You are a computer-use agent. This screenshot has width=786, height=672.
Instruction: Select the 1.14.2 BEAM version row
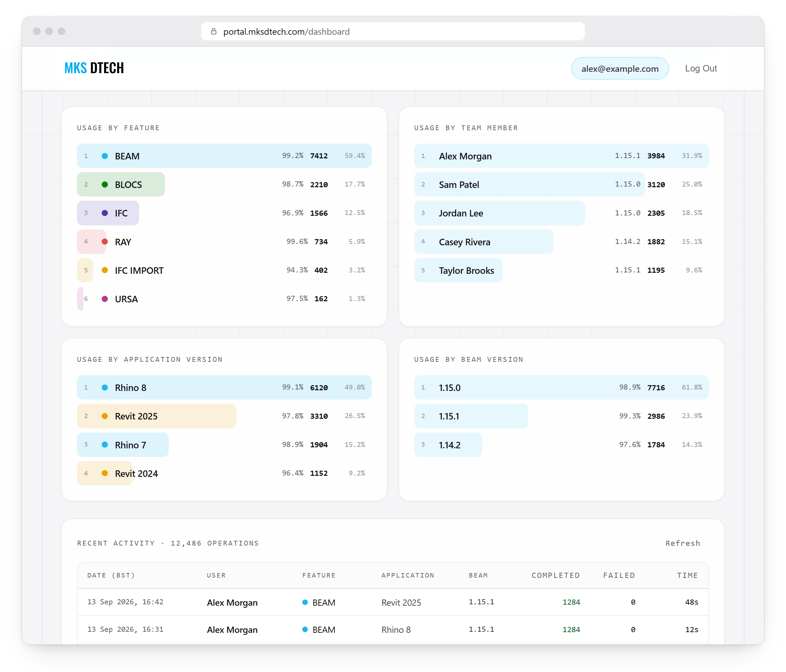pyautogui.click(x=561, y=445)
